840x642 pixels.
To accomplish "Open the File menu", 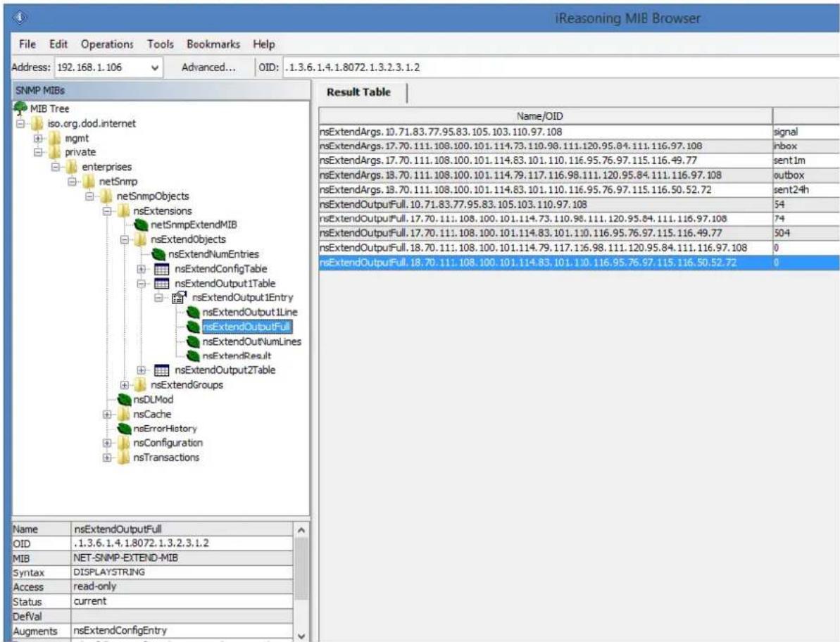I will point(27,44).
